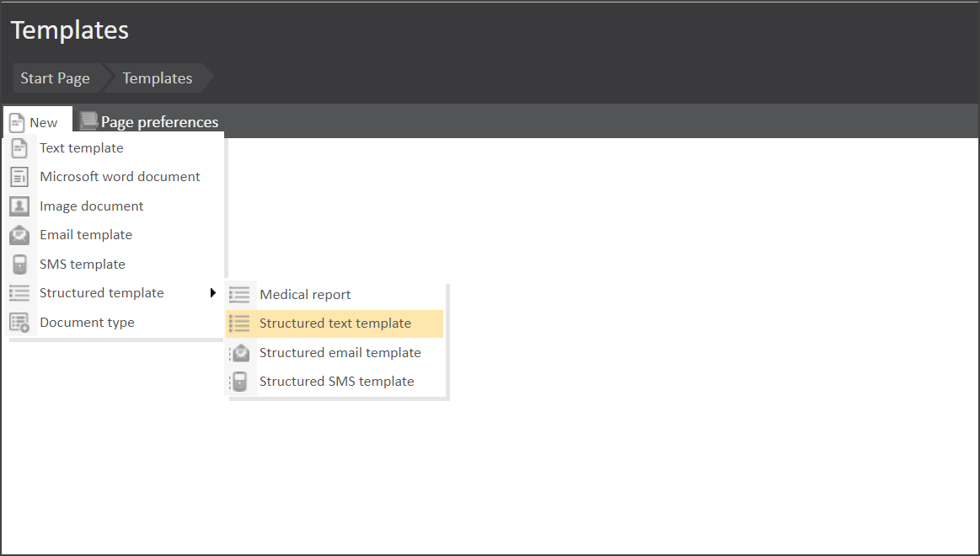Viewport: 980px width, 556px height.
Task: Go to Start Page breadcrumb
Action: (55, 78)
